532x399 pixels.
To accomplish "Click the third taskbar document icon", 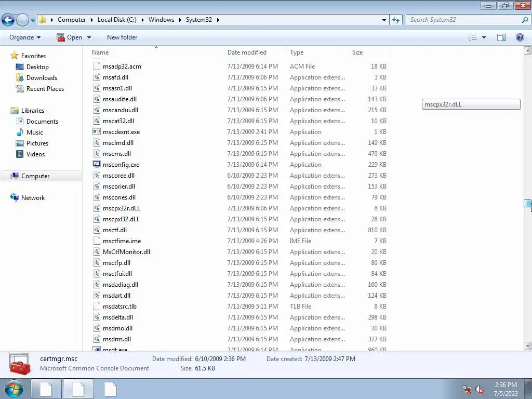I will click(110, 389).
